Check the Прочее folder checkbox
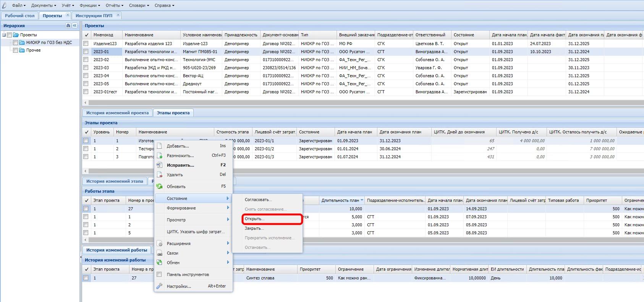 [x=16, y=50]
